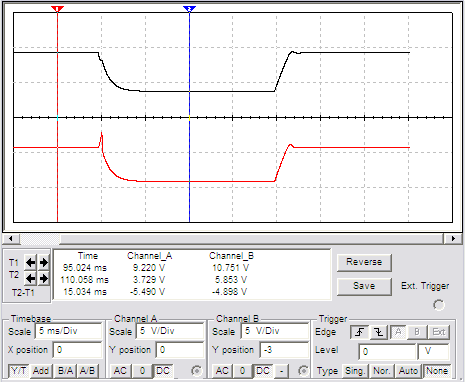Switch display mode to B/A
Viewport: 465px width, 382px height.
click(65, 371)
